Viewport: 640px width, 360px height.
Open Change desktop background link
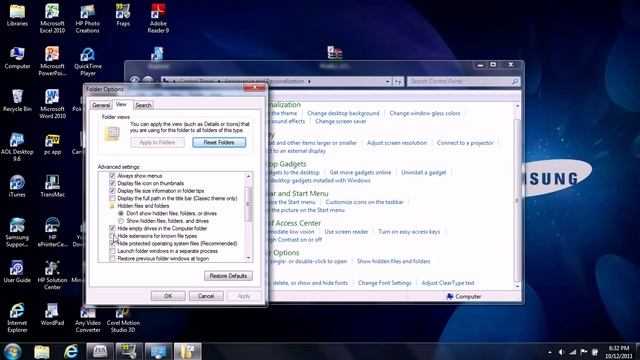343,113
